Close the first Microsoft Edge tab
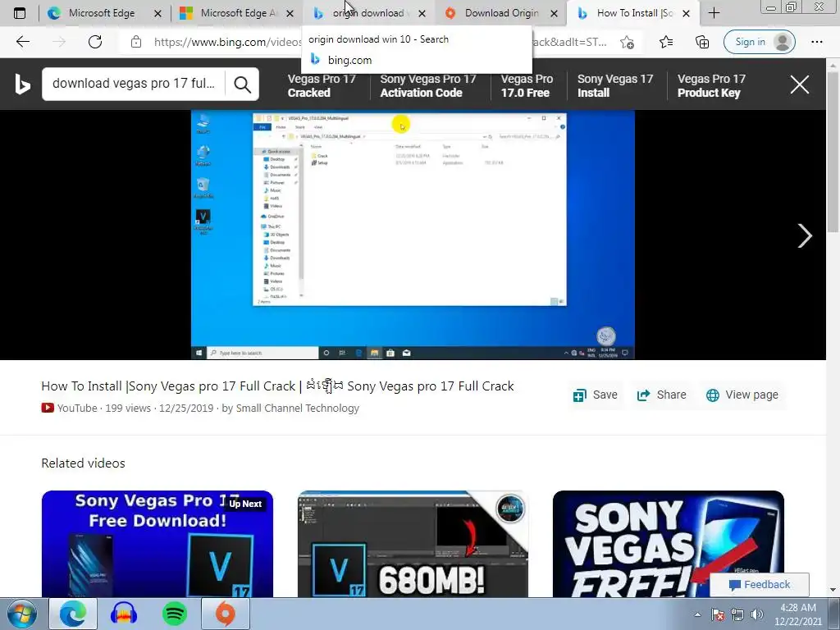This screenshot has height=630, width=840. point(157,13)
